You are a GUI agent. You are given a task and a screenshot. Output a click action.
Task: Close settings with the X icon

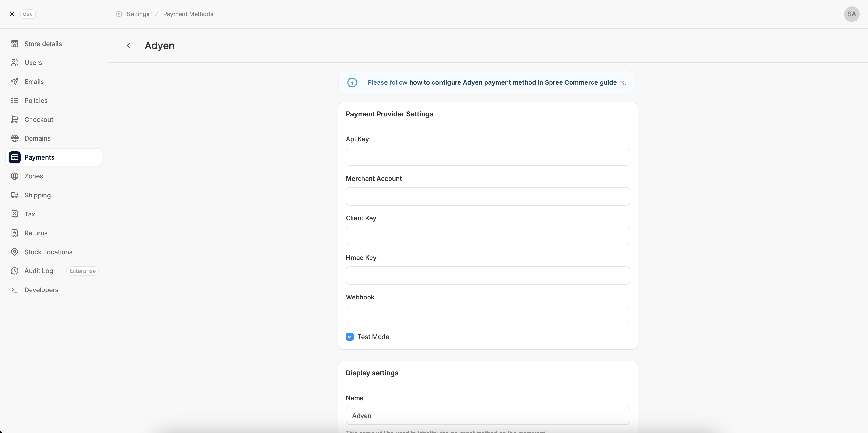coord(12,14)
